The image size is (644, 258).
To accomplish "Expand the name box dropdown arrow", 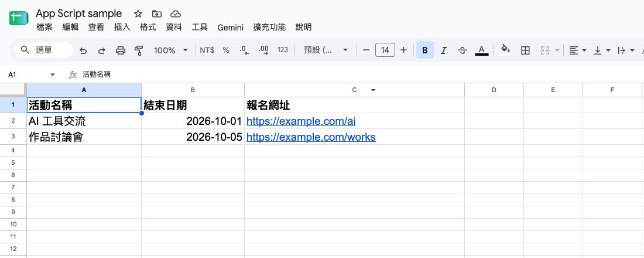I will [52, 74].
